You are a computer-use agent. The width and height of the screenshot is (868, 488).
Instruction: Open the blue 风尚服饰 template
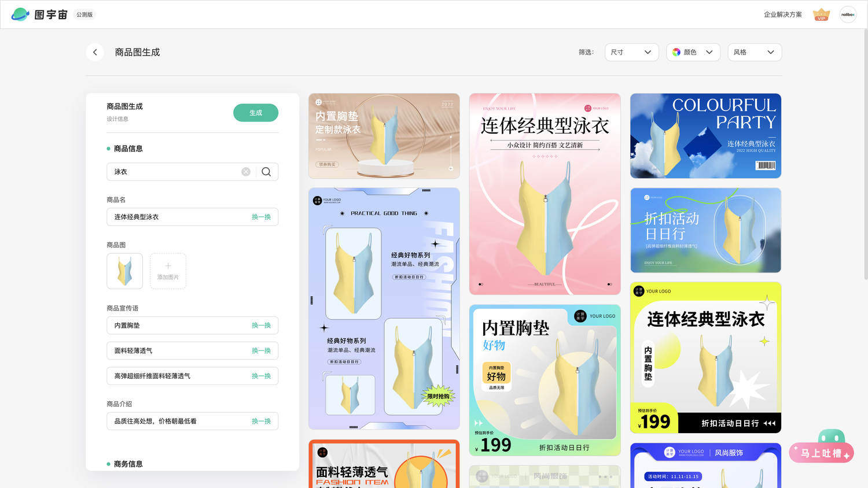pos(706,465)
